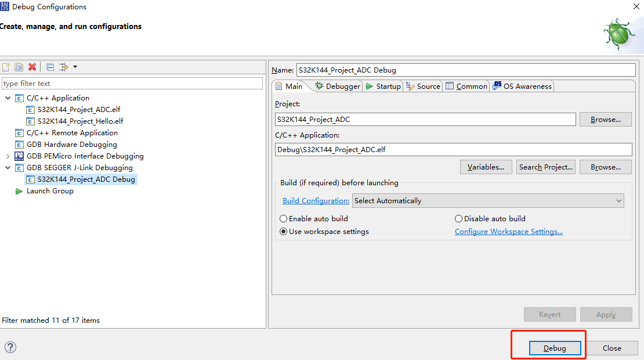
Task: Select Enable auto build option
Action: [x=314, y=219]
